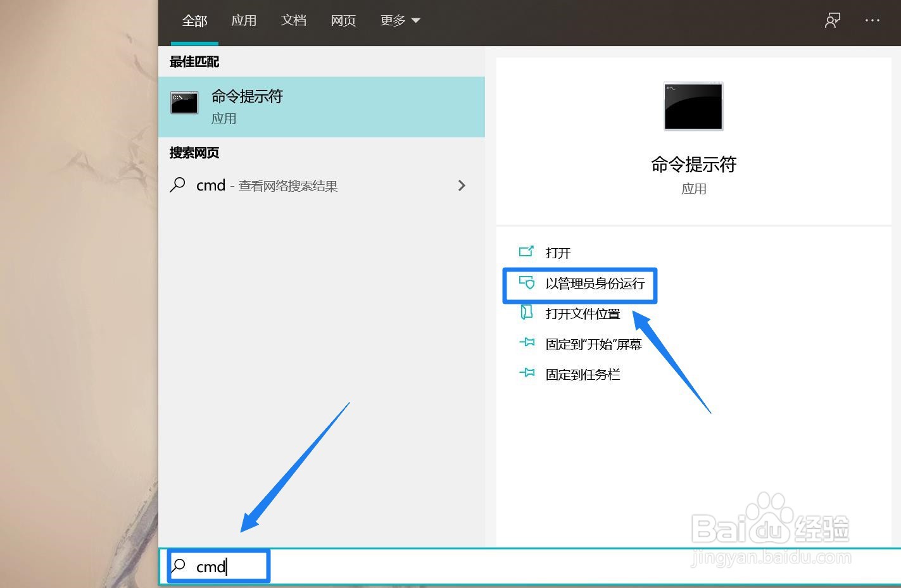Image resolution: width=901 pixels, height=588 pixels.
Task: Click the pin icon beside 固定到任务栏
Action: tap(527, 373)
